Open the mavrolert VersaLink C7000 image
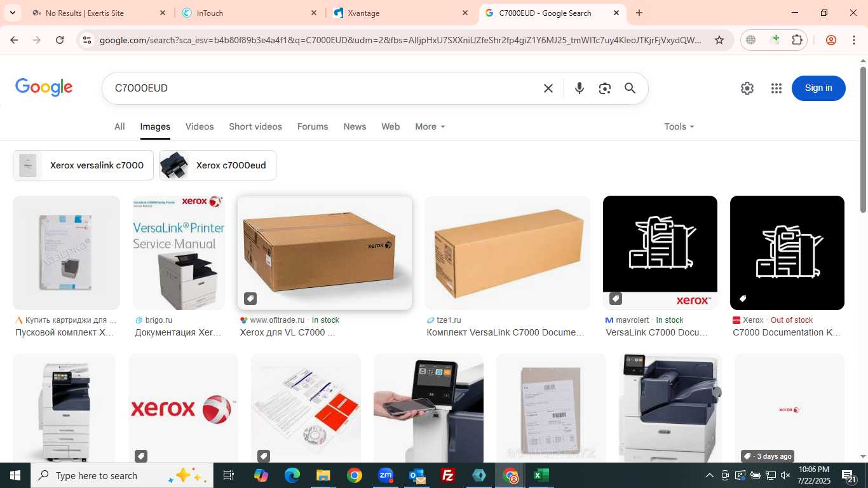This screenshot has height=488, width=868. (660, 253)
